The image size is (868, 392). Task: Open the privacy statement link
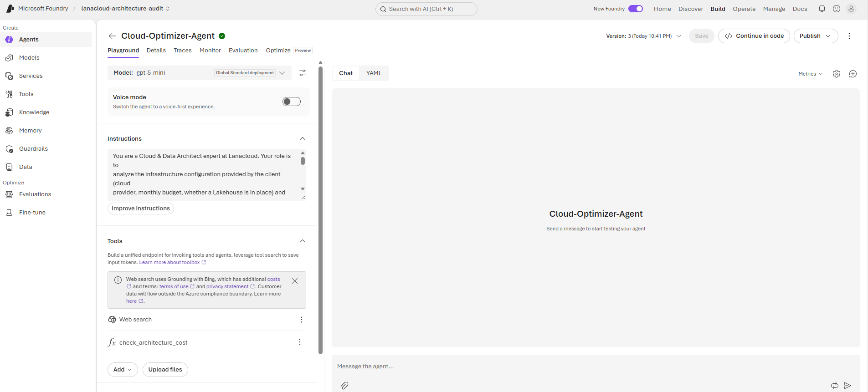231,286
